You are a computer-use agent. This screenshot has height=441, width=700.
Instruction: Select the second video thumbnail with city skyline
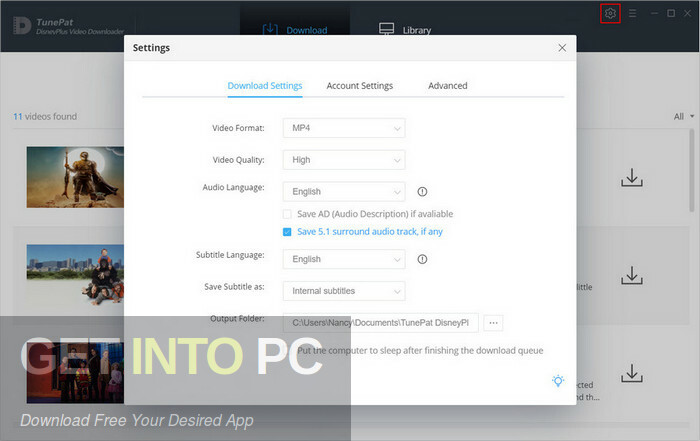click(75, 275)
